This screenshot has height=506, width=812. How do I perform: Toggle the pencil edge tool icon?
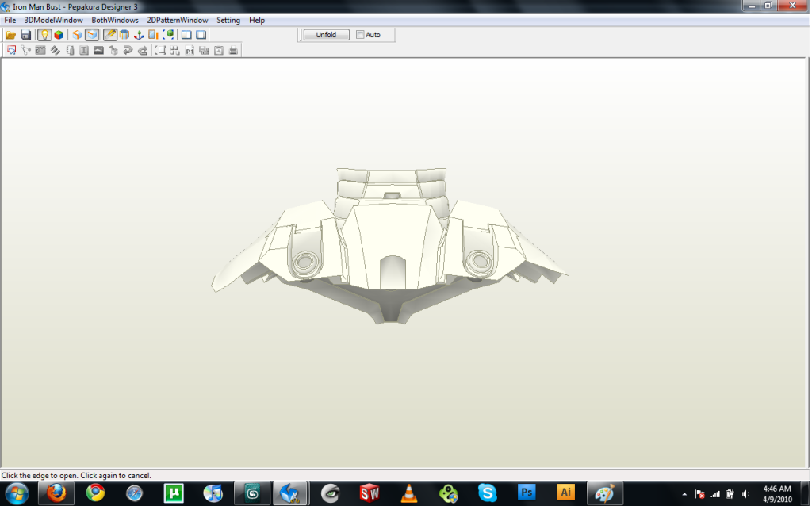[x=110, y=35]
